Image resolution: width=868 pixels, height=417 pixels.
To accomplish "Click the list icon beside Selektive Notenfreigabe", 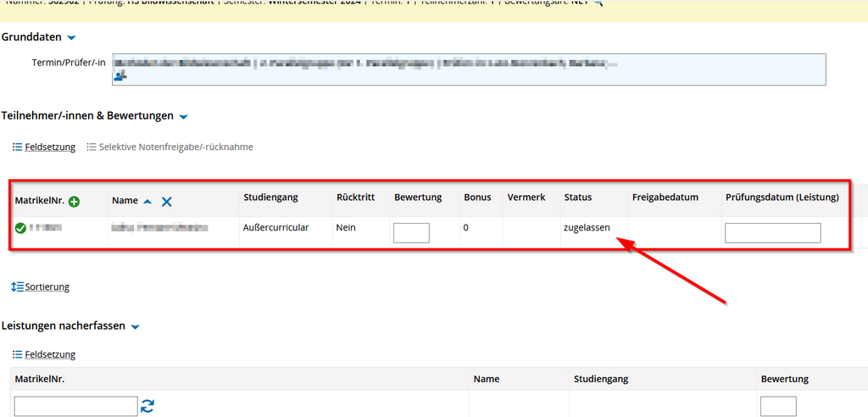I will (92, 147).
